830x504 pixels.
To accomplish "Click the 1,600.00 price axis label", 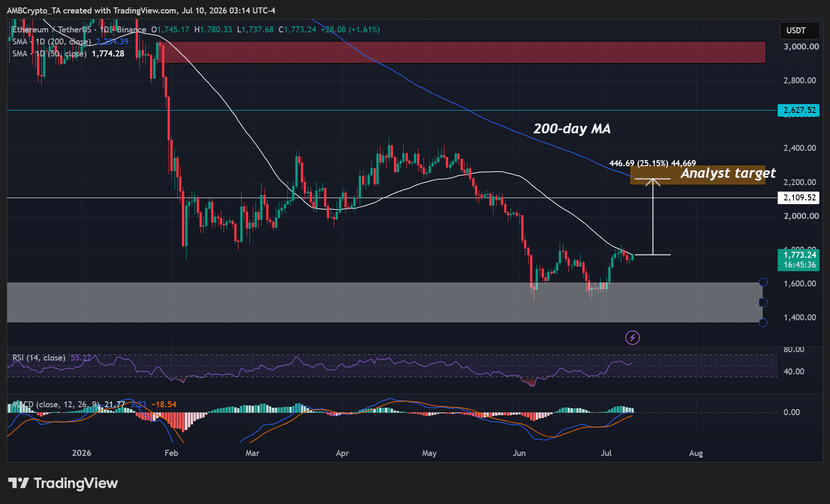I will coord(799,284).
